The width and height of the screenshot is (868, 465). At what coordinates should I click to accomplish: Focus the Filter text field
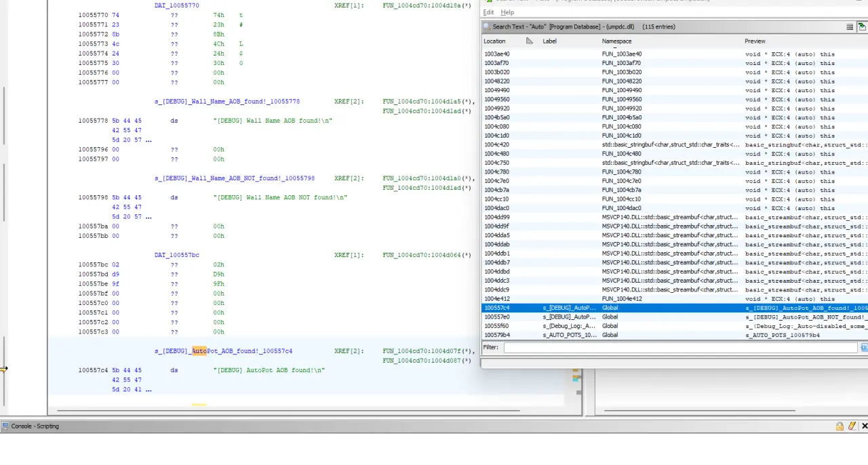point(680,347)
